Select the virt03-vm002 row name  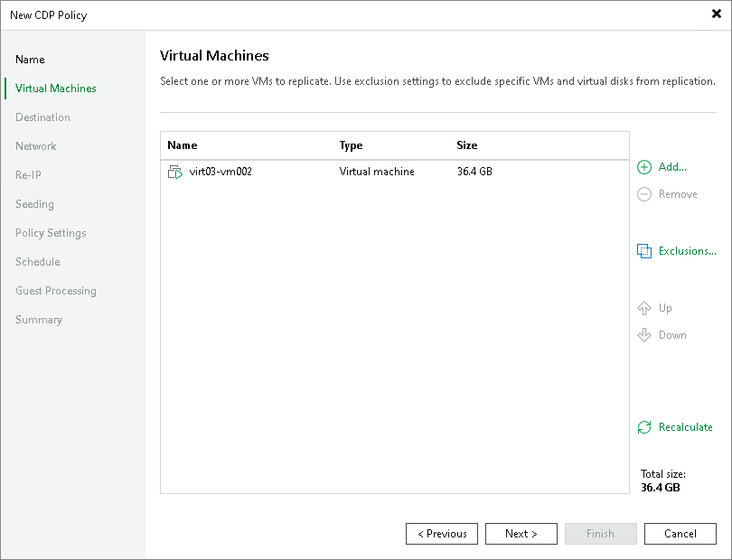click(x=221, y=172)
